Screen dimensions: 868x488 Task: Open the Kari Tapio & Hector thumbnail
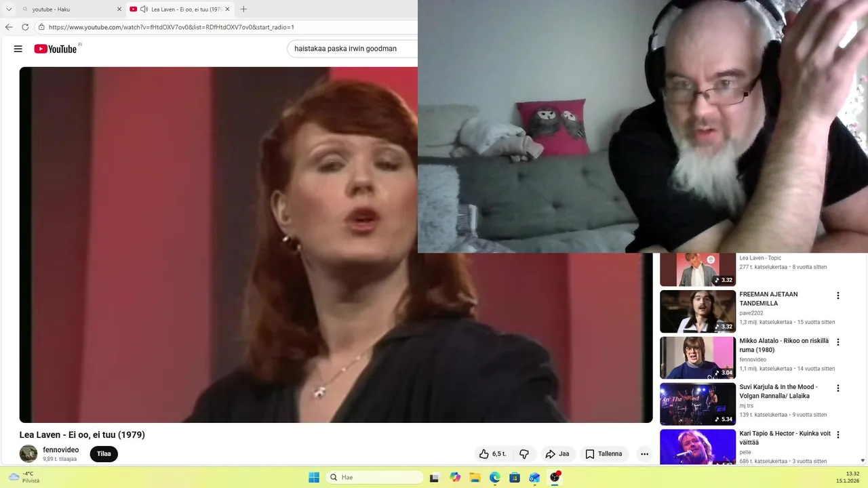click(698, 447)
